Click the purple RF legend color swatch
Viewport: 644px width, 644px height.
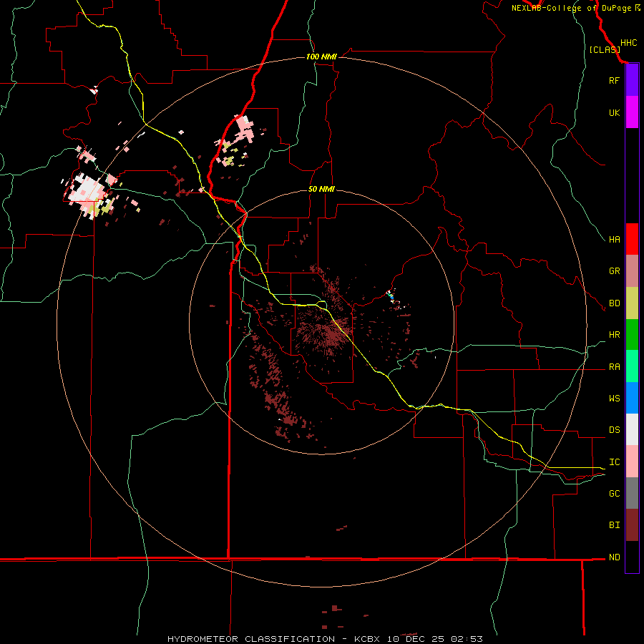coord(632,80)
